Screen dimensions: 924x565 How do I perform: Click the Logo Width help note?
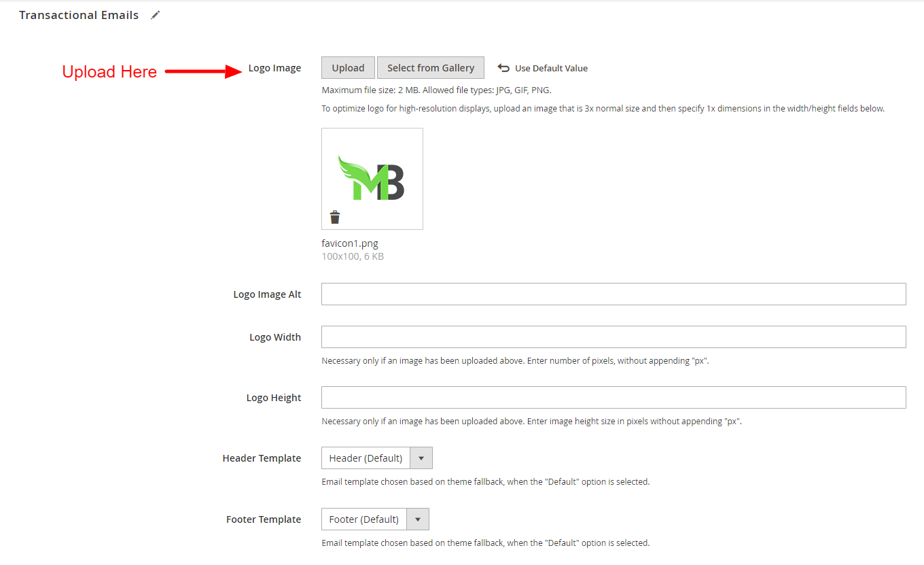coord(515,360)
